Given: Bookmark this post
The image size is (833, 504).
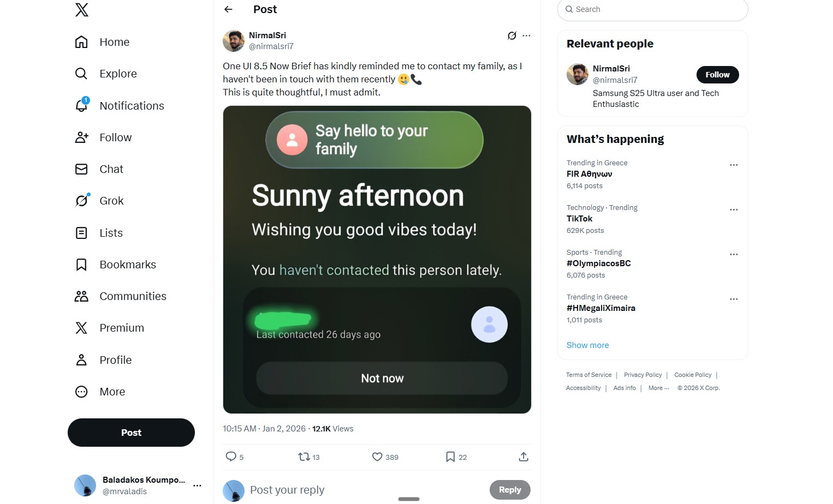Looking at the screenshot, I should point(450,457).
